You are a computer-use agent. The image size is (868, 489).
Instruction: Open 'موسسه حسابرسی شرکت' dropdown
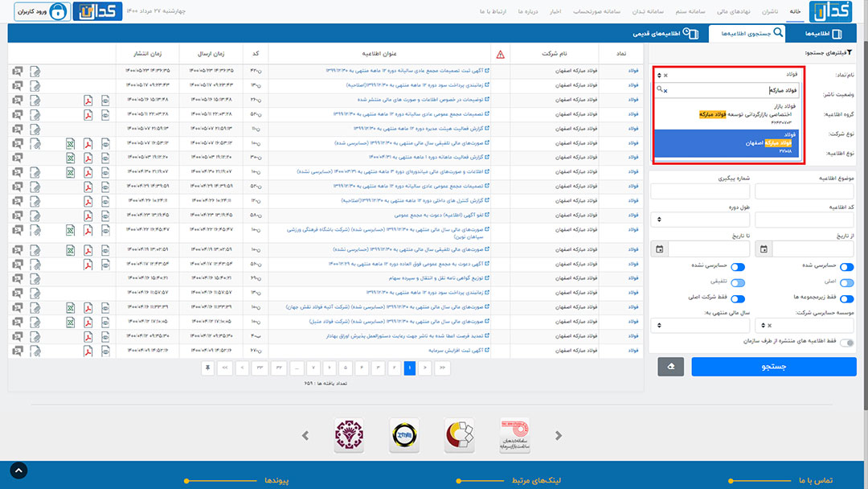805,325
